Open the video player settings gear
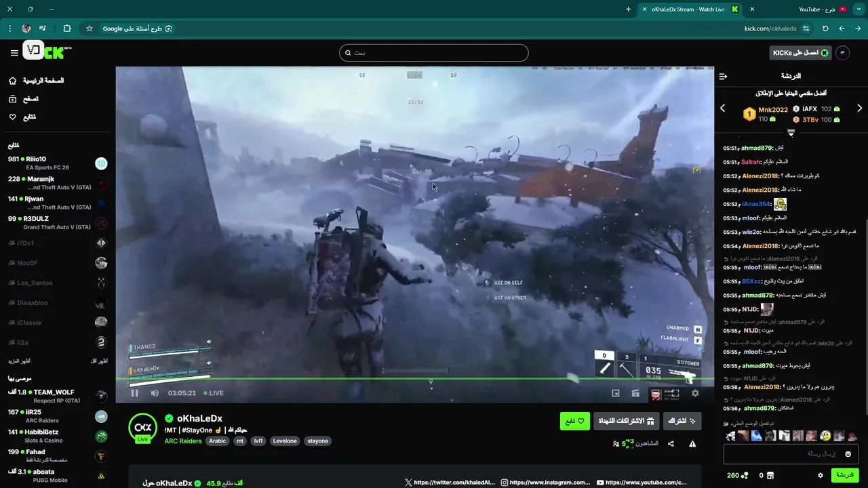 (695, 393)
